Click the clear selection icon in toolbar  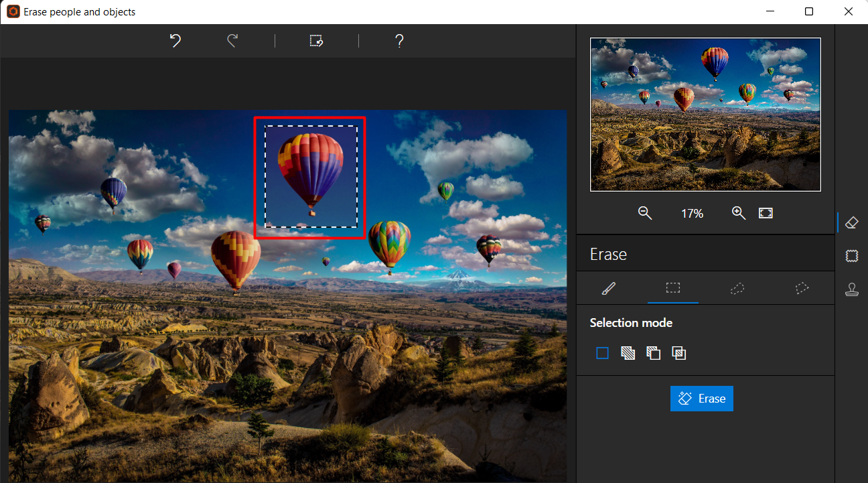(317, 41)
